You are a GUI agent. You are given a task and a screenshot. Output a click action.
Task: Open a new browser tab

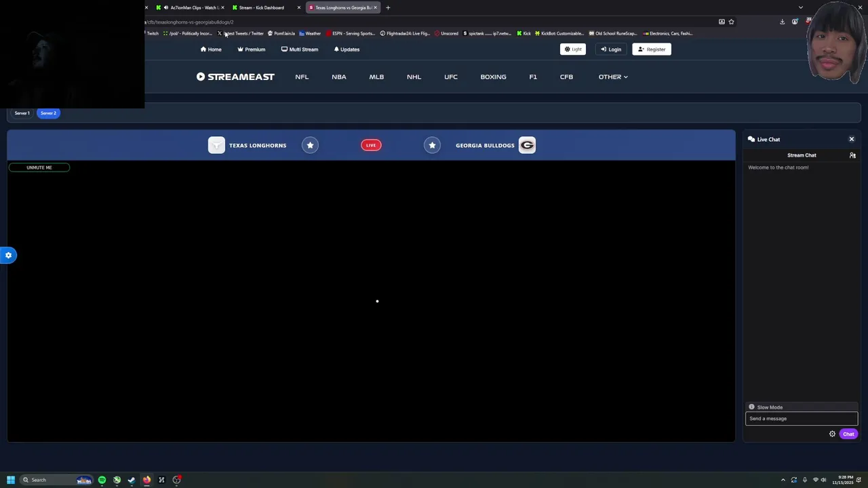[388, 7]
